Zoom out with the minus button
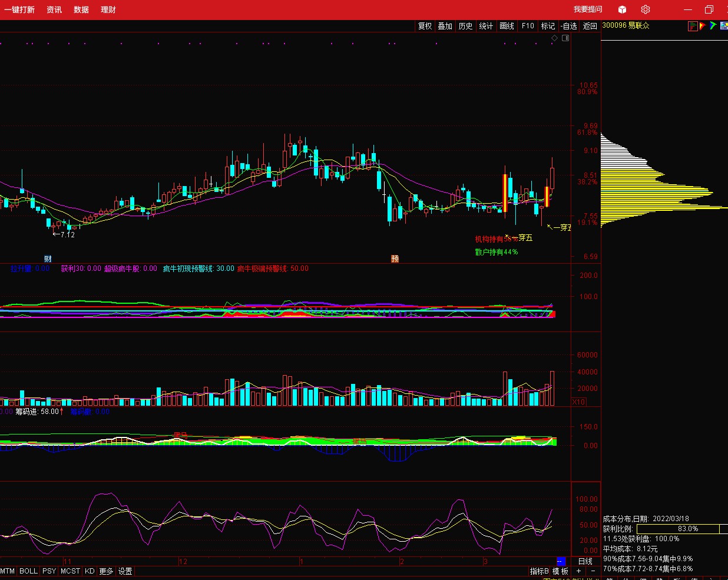The image size is (728, 580). (593, 571)
